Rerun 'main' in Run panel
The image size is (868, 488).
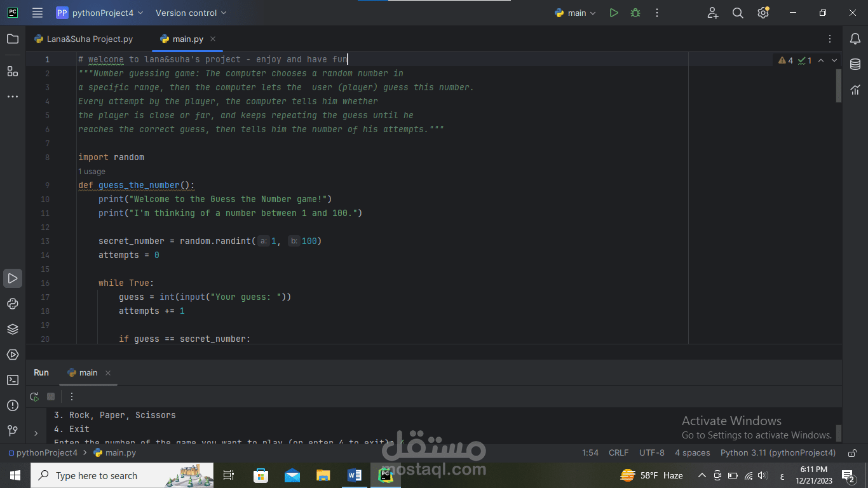pos(34,396)
